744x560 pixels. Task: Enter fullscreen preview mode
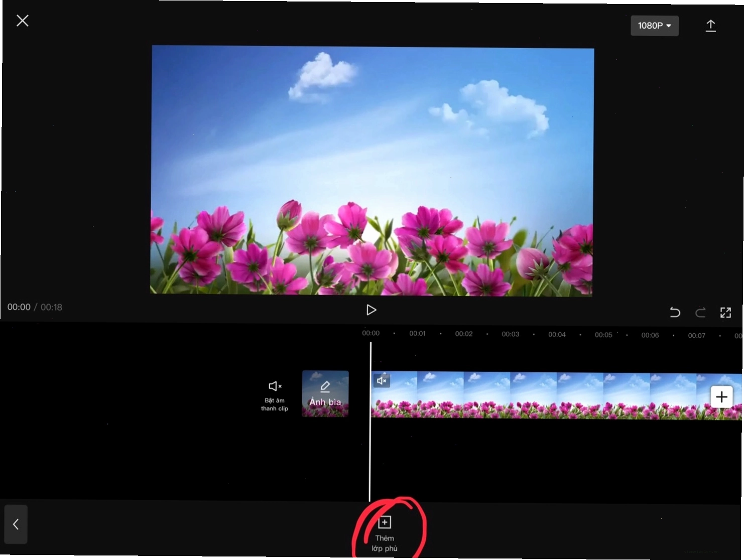[x=725, y=313]
